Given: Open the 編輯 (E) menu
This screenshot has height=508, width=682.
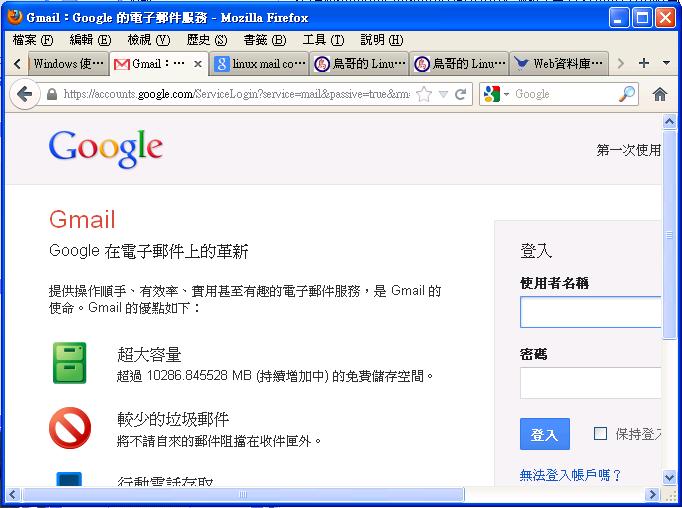Looking at the screenshot, I should (x=90, y=40).
